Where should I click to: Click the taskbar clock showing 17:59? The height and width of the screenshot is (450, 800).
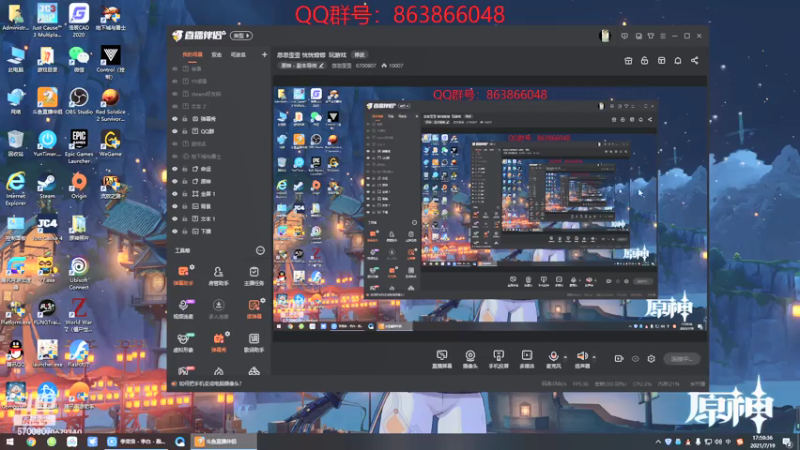tap(762, 441)
